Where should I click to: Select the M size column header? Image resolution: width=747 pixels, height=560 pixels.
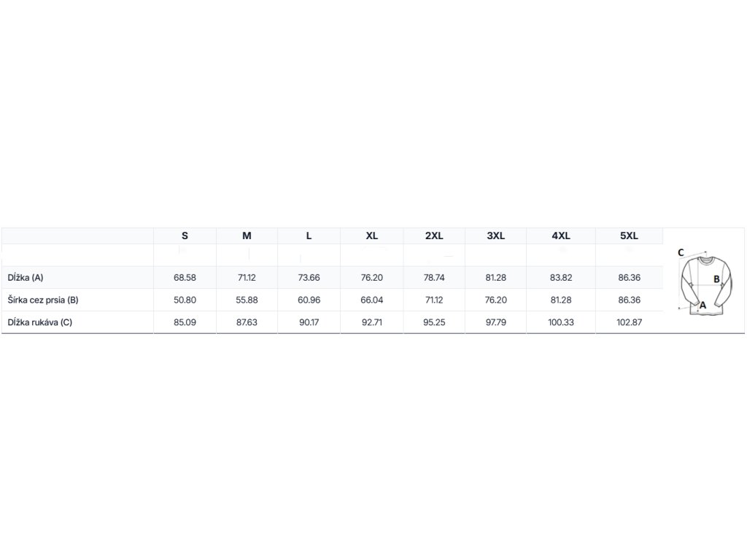click(x=247, y=236)
